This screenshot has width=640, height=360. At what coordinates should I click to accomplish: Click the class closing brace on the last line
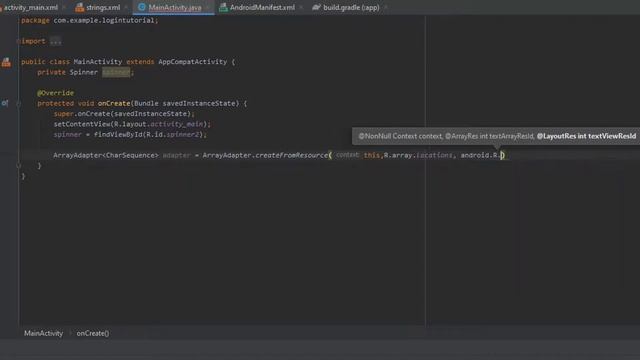[23, 176]
